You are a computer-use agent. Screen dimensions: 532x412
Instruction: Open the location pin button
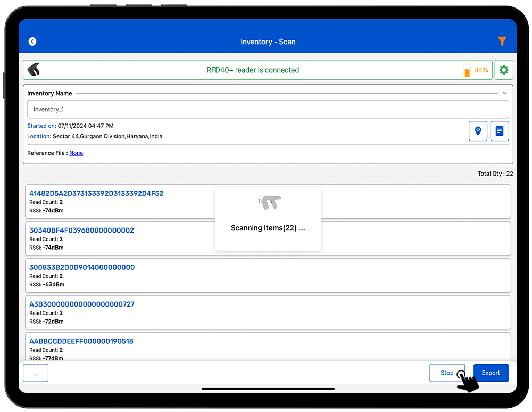[x=478, y=131]
